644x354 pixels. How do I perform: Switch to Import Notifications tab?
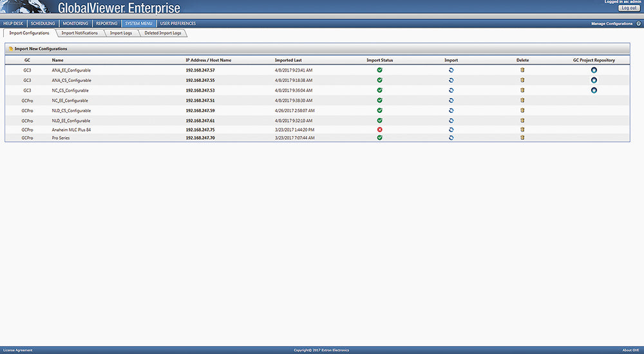click(80, 33)
